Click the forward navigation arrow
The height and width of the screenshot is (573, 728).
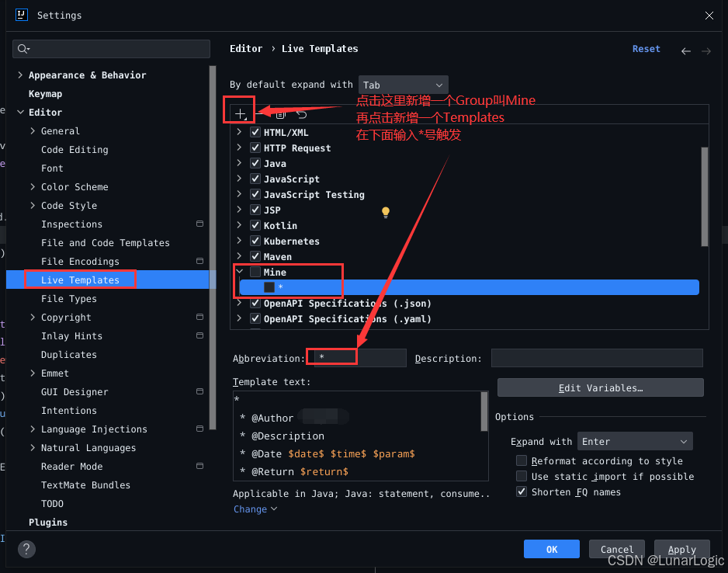(705, 51)
